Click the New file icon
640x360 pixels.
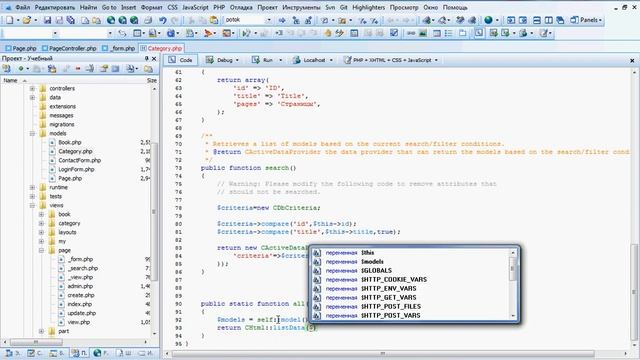point(9,20)
